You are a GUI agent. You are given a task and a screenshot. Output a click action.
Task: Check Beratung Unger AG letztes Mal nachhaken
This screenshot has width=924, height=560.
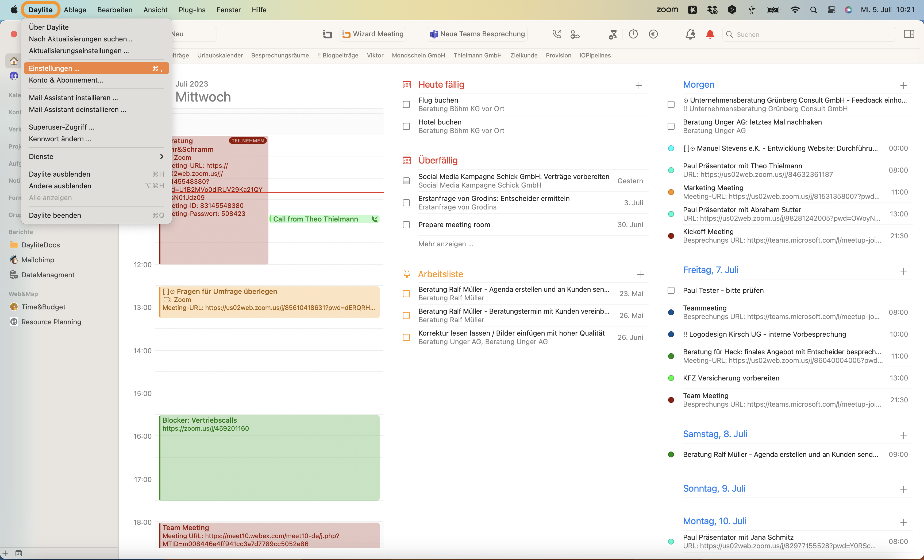(671, 126)
